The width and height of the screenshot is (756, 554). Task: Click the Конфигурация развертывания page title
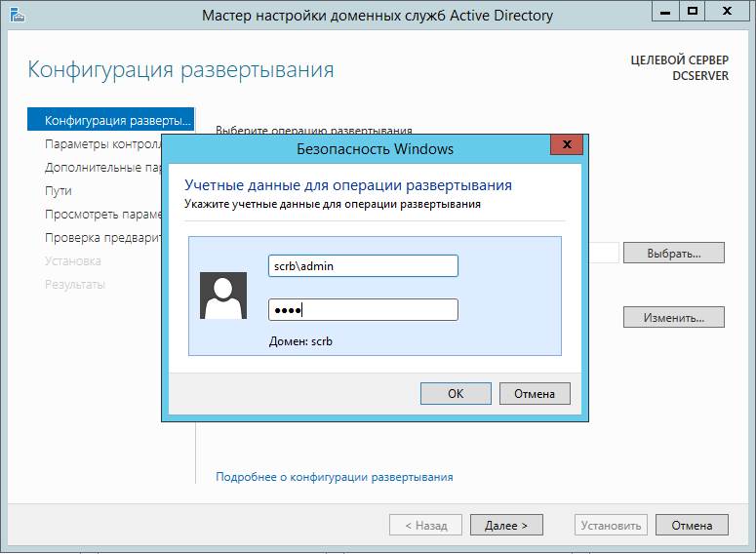click(x=180, y=70)
